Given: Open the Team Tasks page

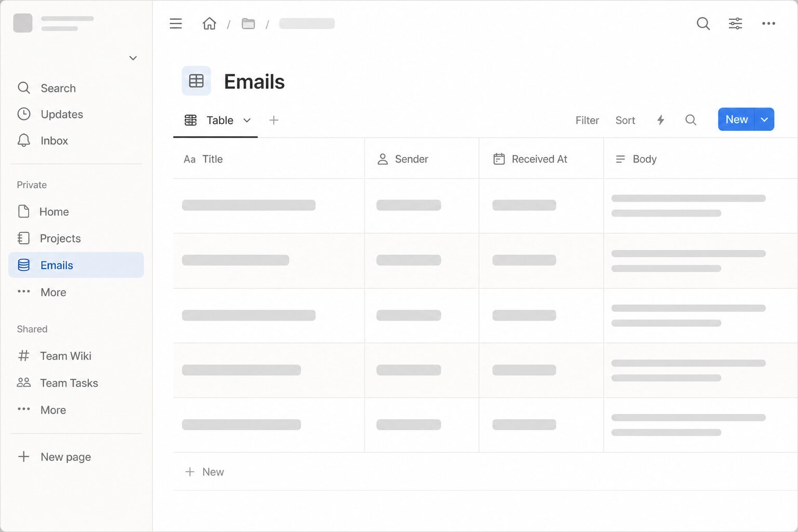Looking at the screenshot, I should [76, 383].
